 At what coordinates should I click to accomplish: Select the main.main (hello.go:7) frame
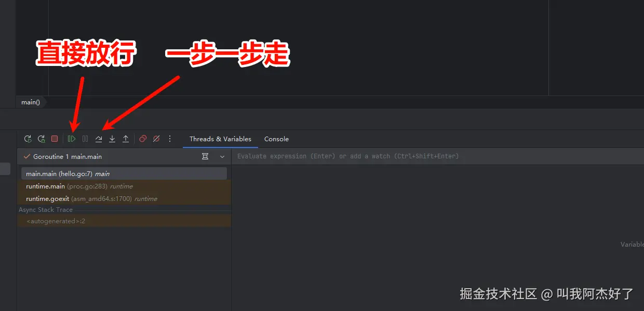[x=124, y=174]
